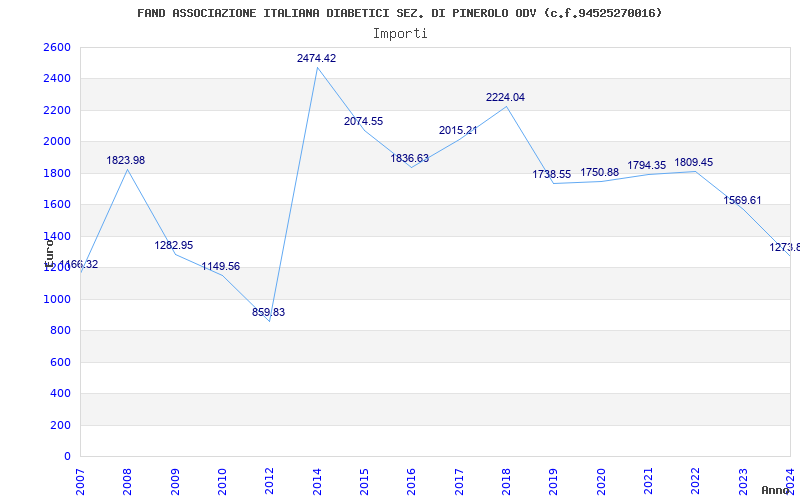This screenshot has height=500, width=800.
Task: Select the 1569.61 data label
Action: click(742, 201)
